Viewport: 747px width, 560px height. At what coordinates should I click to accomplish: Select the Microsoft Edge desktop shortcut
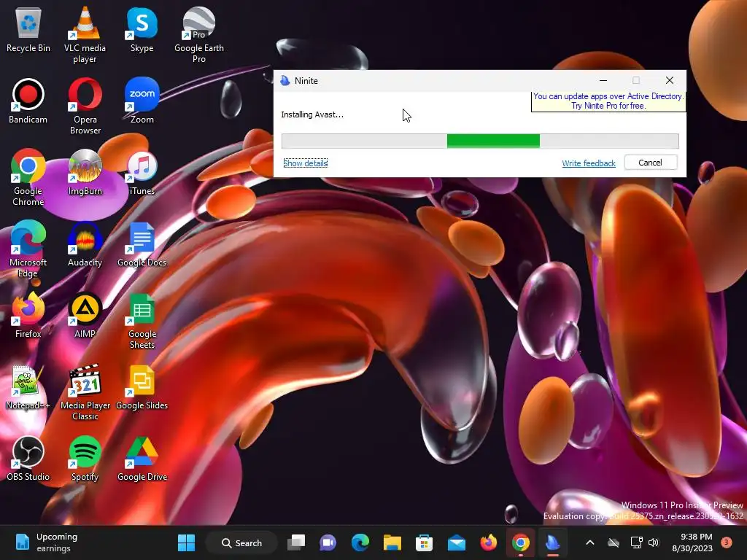tap(28, 249)
